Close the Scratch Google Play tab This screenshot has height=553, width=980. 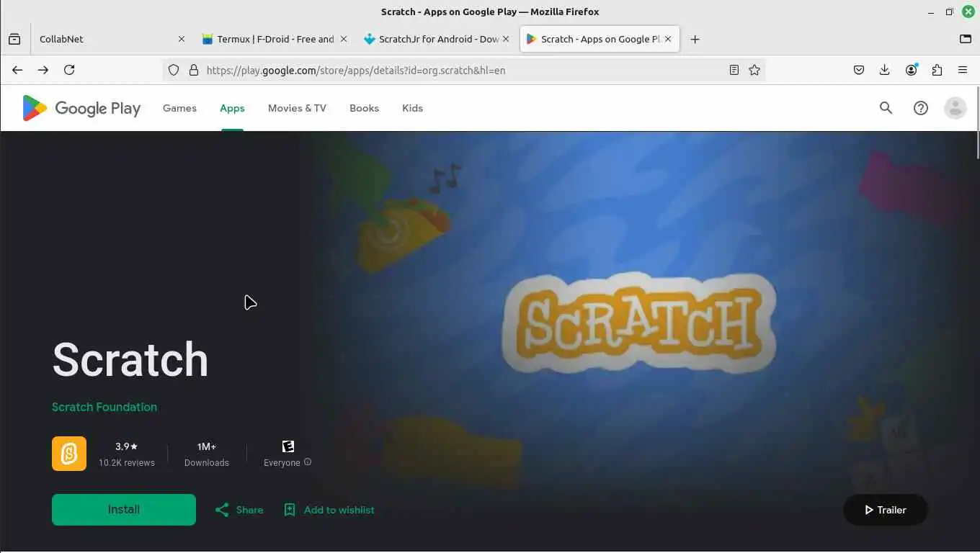[668, 39]
